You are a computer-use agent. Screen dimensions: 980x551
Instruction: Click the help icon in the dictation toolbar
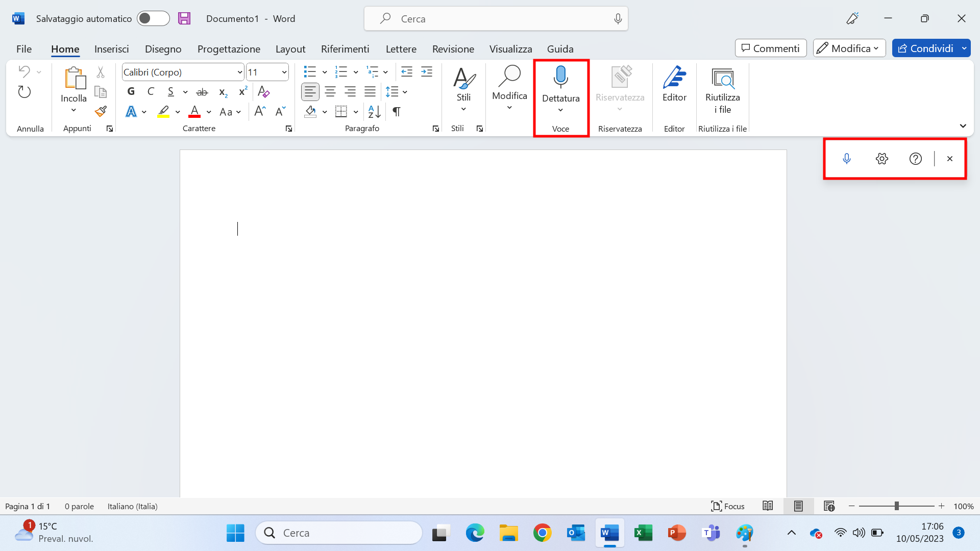[x=916, y=158]
